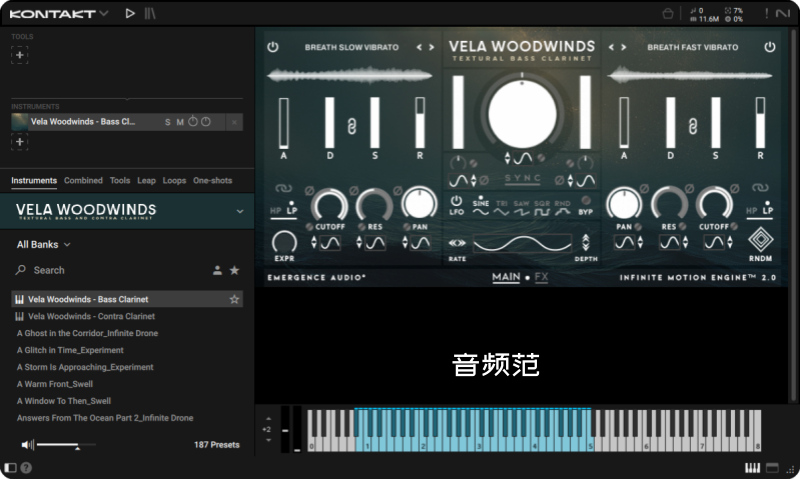Screen dimensions: 800x479
Task: Toggle power for Breath Slow Vibrato layer
Action: click(x=273, y=47)
